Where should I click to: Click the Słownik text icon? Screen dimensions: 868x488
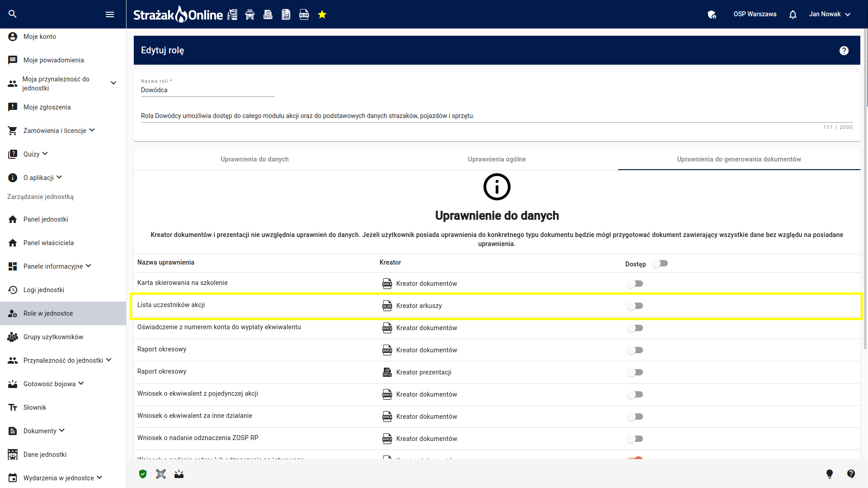click(13, 407)
